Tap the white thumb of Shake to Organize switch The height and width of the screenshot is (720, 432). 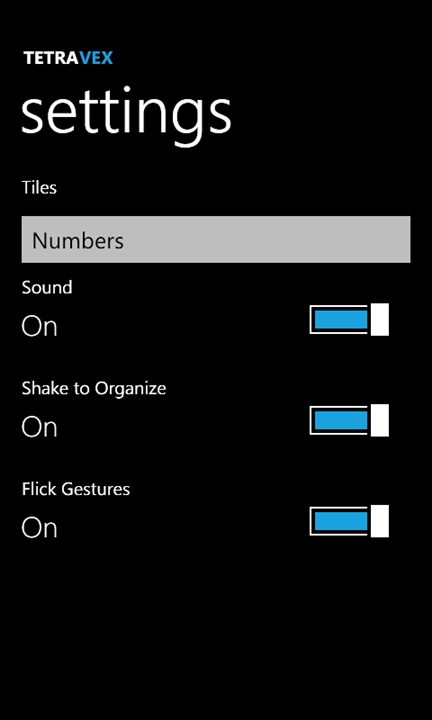click(380, 420)
